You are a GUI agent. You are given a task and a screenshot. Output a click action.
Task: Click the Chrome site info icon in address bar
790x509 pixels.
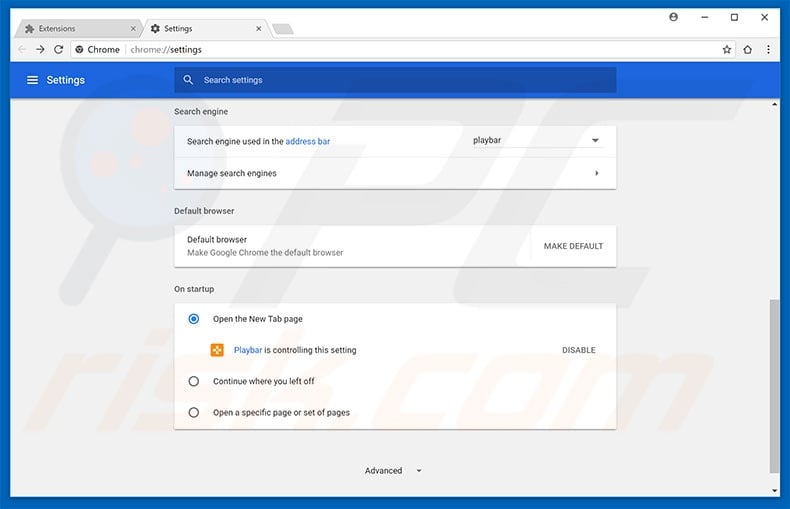pyautogui.click(x=79, y=49)
